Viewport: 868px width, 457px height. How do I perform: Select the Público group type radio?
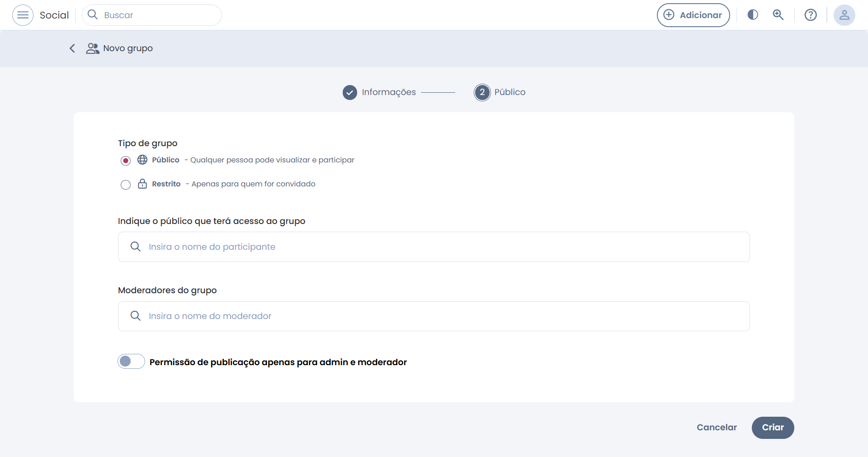[126, 161]
